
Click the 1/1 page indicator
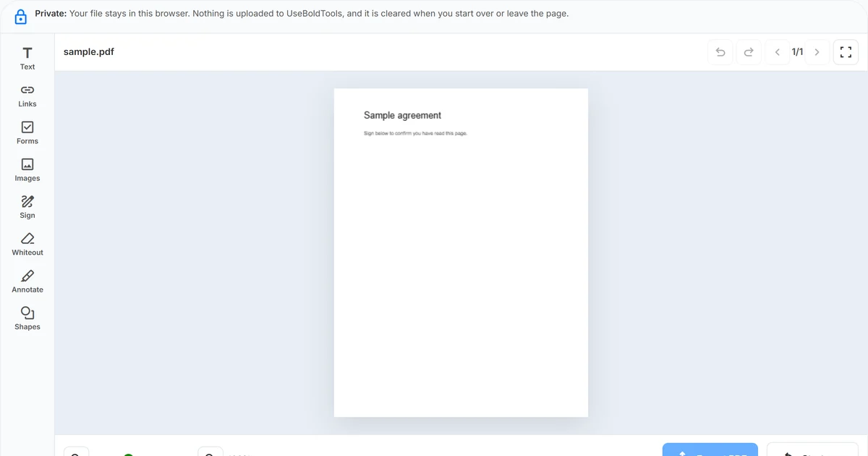click(x=797, y=52)
